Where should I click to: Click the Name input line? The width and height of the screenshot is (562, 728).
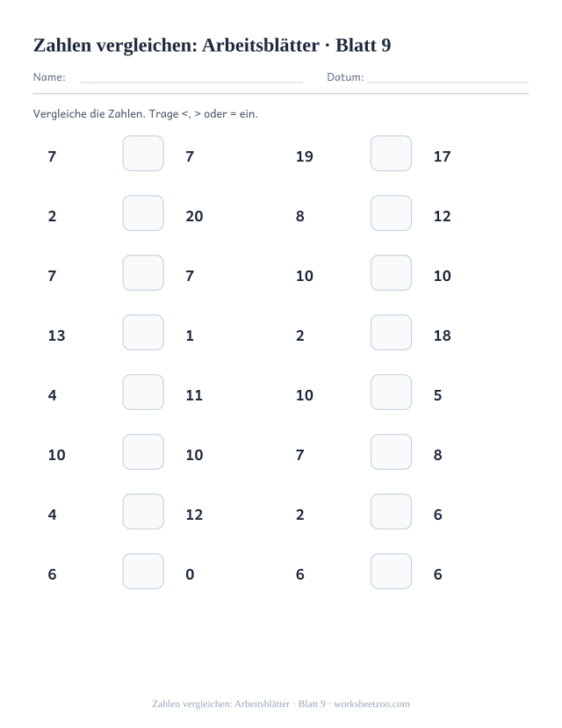pos(191,83)
